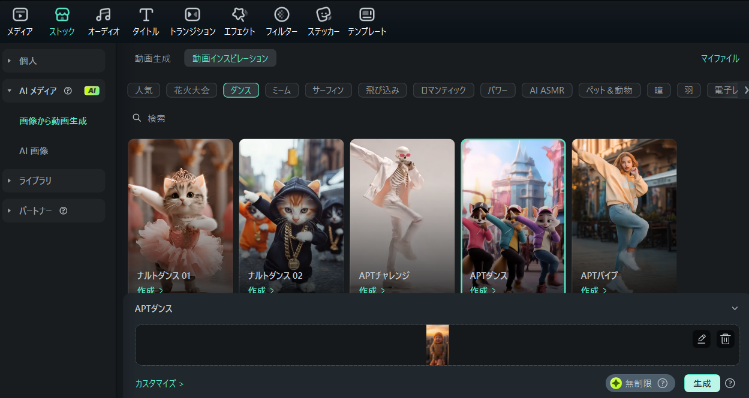Click 作成 under ナルトダンス 01
This screenshot has width=749, height=398.
coord(150,290)
